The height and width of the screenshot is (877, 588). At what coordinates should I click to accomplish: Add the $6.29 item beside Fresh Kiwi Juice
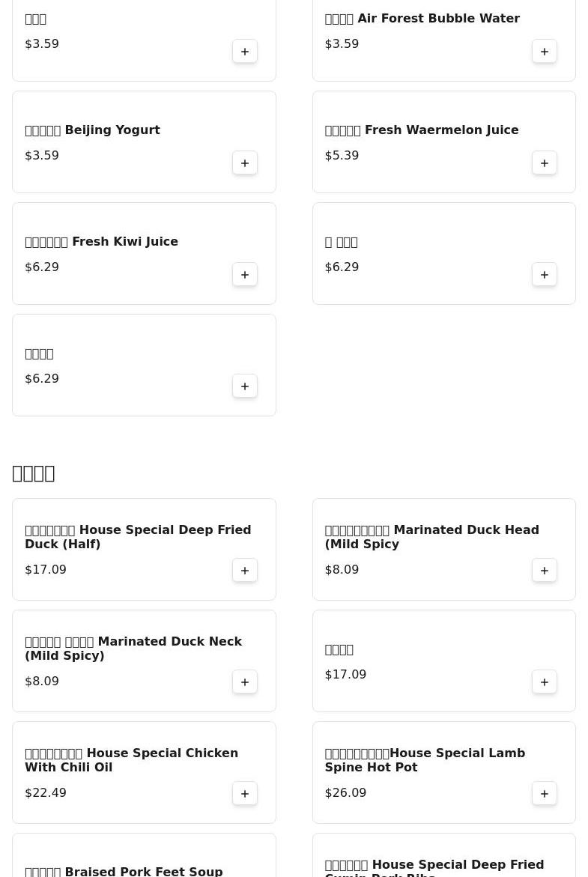[545, 275]
